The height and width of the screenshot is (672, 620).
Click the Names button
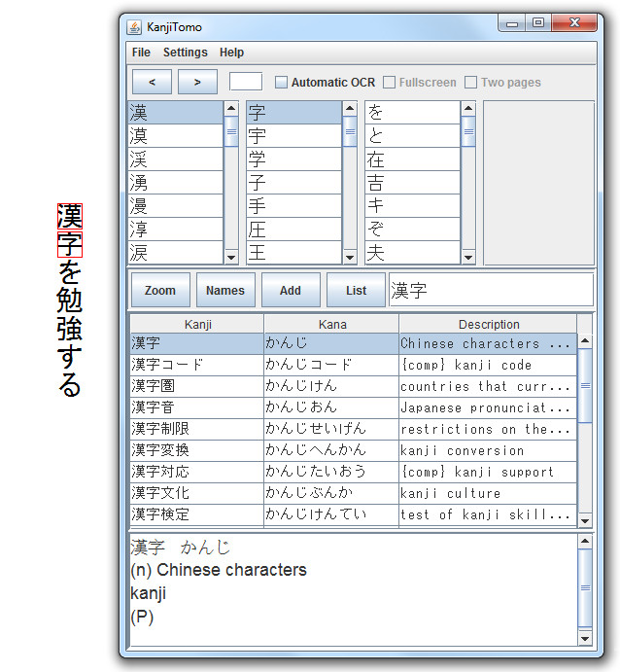point(225,290)
